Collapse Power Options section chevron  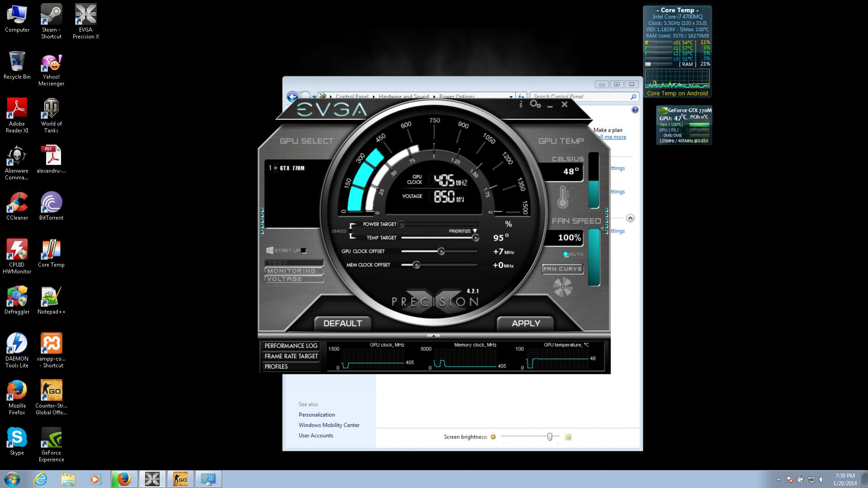tap(630, 218)
